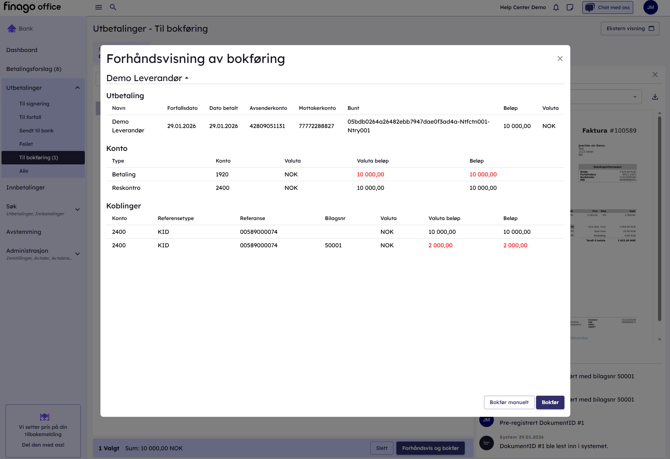Image resolution: width=670 pixels, height=459 pixels.
Task: Open search with the magnifier icon
Action: pos(113,7)
